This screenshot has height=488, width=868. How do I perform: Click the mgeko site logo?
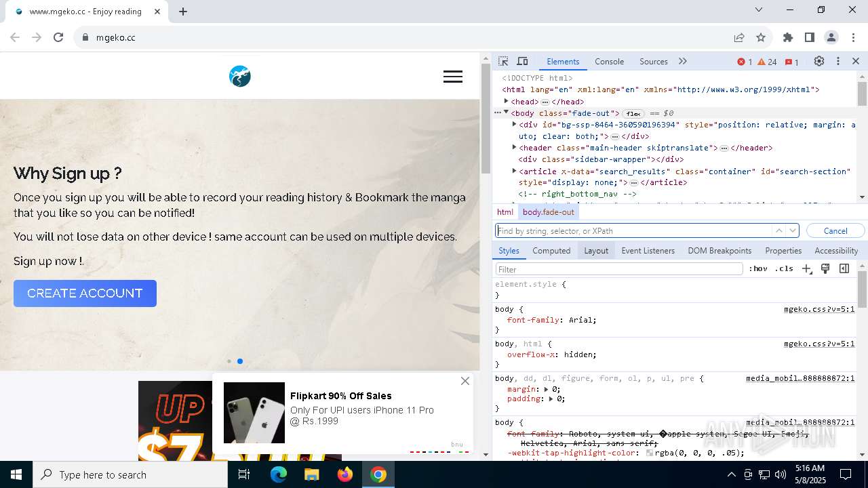pyautogui.click(x=240, y=76)
